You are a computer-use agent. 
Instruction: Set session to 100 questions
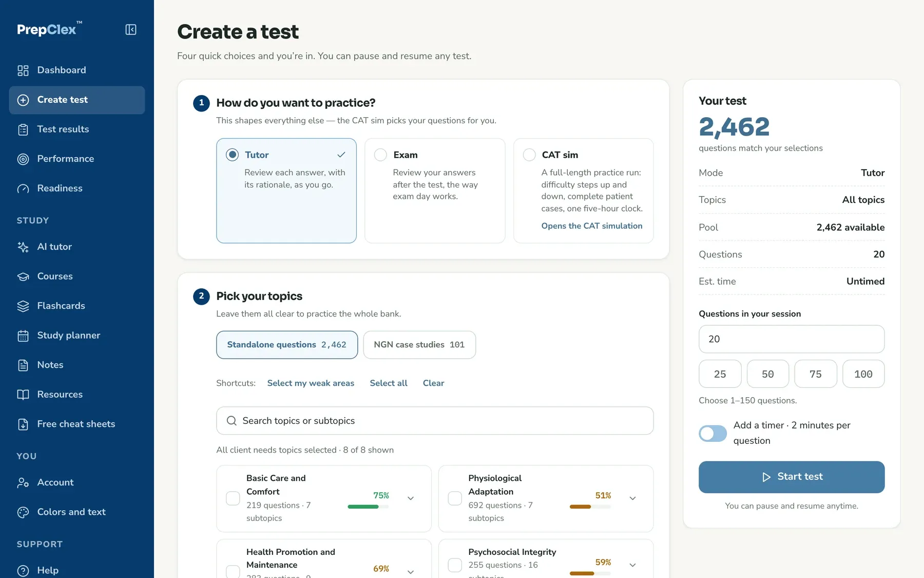tap(863, 374)
